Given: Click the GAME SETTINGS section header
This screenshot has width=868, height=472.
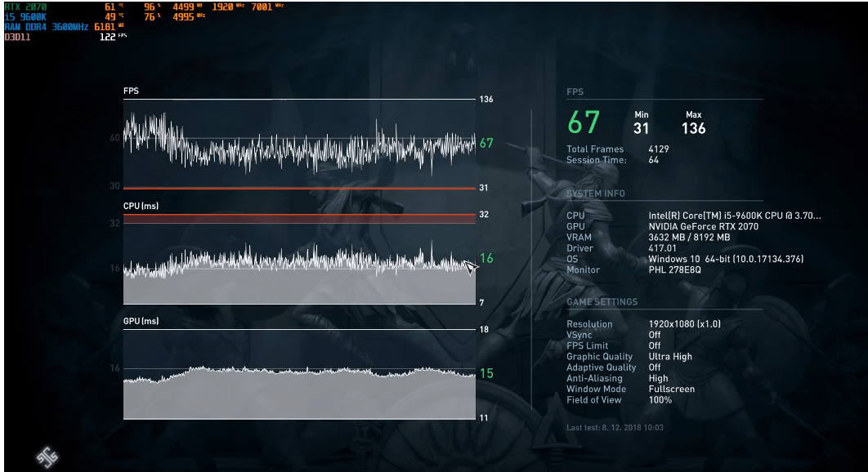Looking at the screenshot, I should [x=602, y=302].
